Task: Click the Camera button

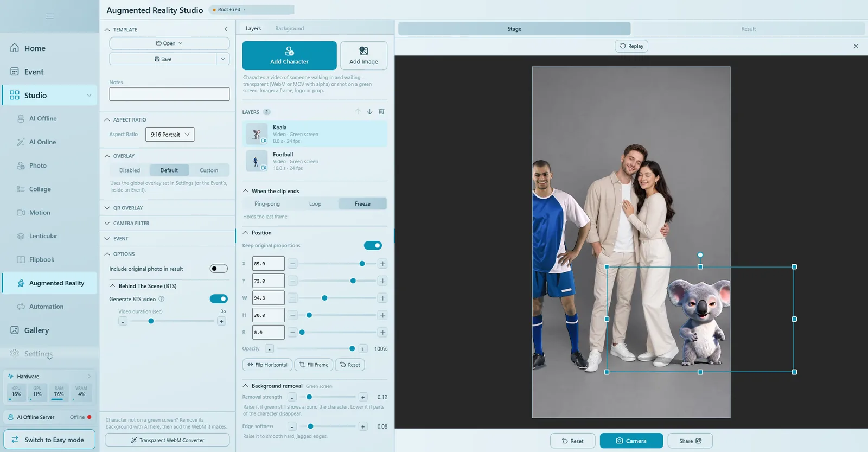Action: point(631,441)
